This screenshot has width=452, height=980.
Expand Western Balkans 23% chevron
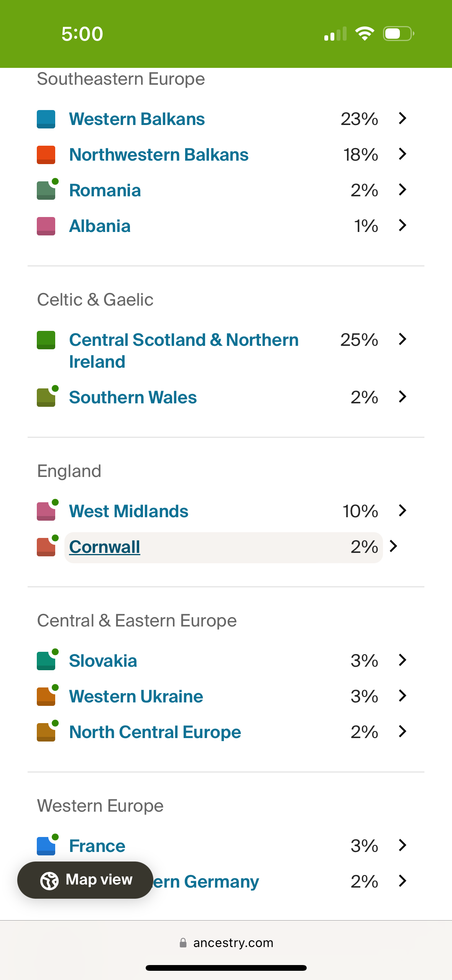[402, 118]
